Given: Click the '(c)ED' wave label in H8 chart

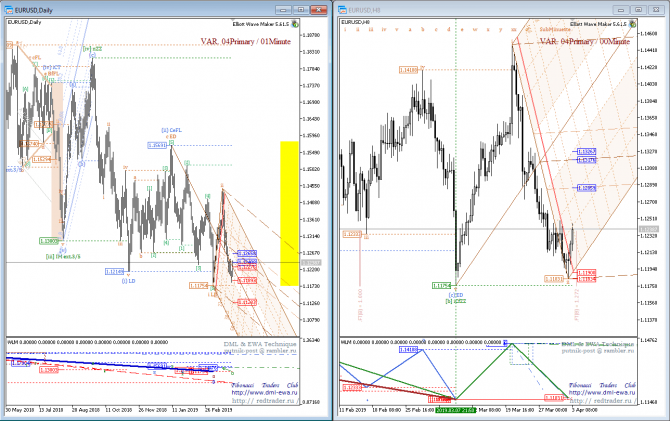Looking at the screenshot, I should (x=455, y=295).
